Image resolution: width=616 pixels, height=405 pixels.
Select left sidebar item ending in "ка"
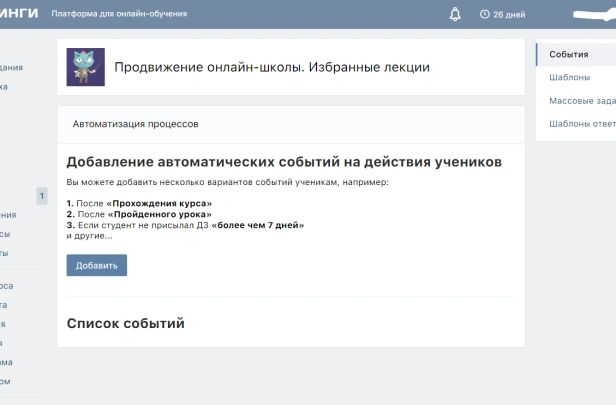[4, 87]
